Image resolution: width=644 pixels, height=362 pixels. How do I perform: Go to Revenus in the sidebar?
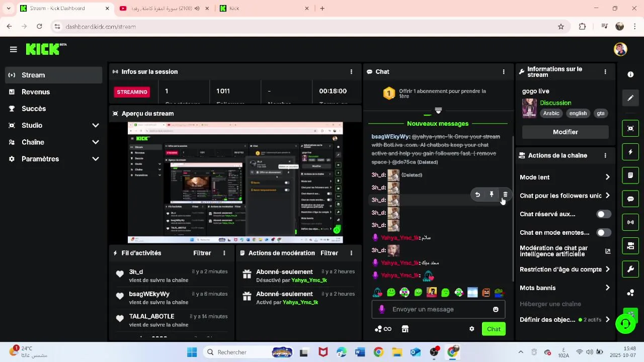54,92
